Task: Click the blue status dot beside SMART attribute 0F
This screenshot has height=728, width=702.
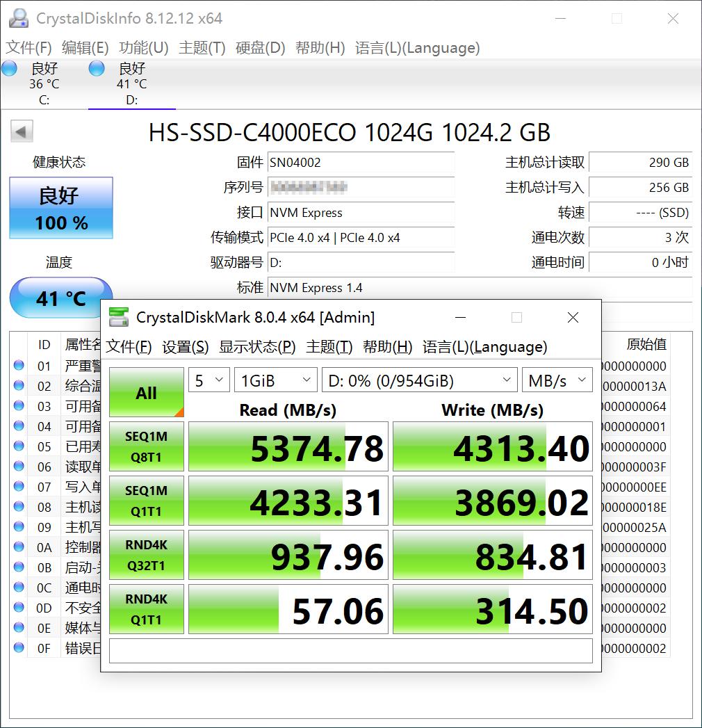Action: (19, 648)
